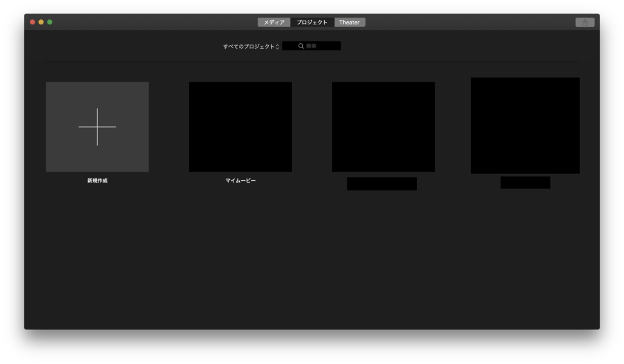Screen dimensions: 624x364
Task: Maximize the window with green button
Action: click(x=50, y=23)
